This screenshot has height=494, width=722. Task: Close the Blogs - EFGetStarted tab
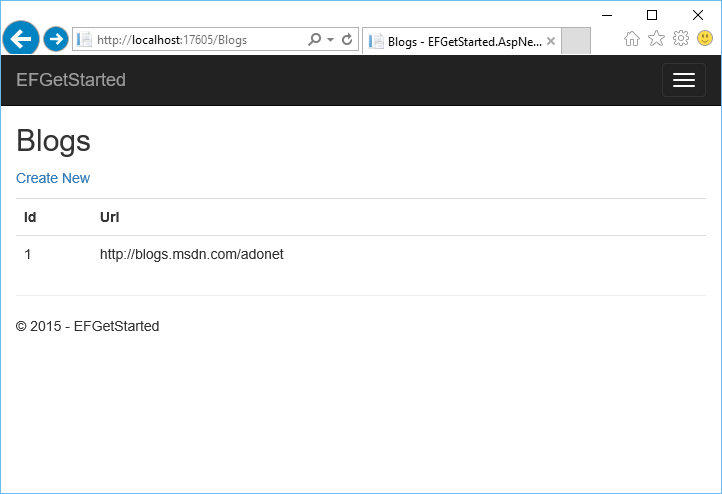click(551, 41)
